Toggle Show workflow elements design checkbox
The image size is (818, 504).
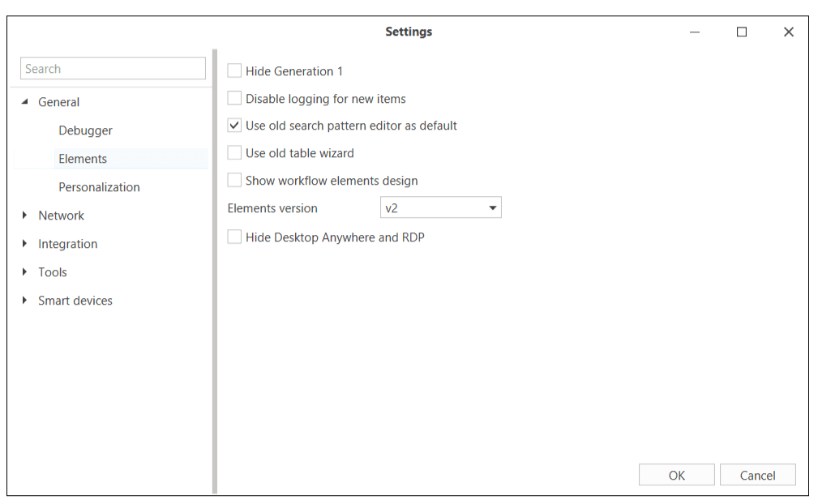point(234,181)
